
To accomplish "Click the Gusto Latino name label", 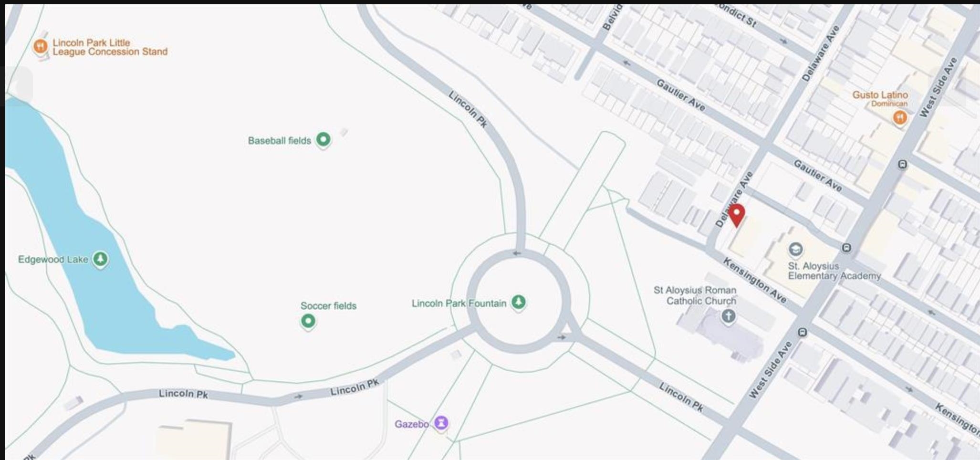I will 880,95.
